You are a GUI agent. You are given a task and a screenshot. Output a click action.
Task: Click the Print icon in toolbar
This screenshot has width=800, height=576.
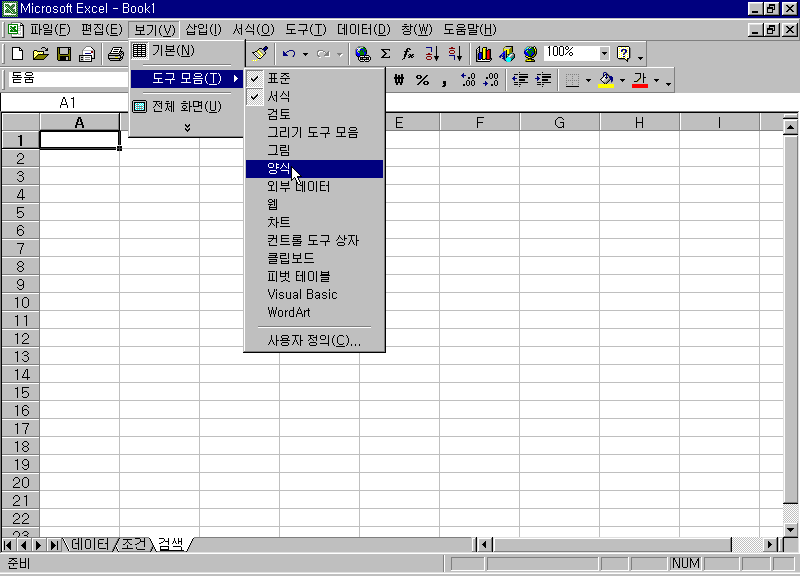coord(115,53)
